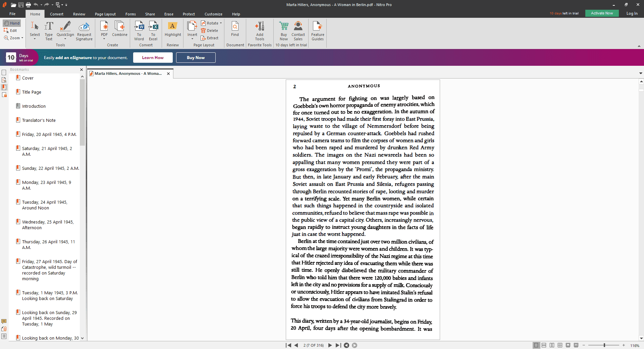Delete page using Delete icon
The height and width of the screenshot is (349, 644).
tap(210, 31)
